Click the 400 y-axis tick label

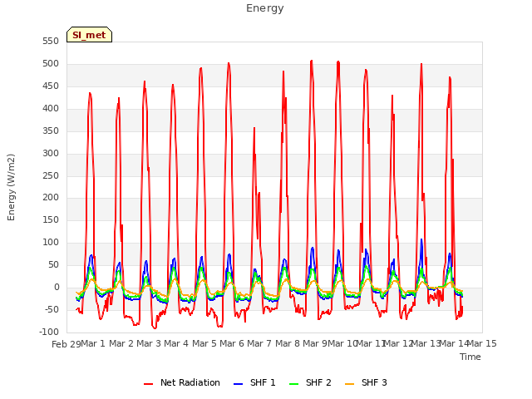click(51, 109)
